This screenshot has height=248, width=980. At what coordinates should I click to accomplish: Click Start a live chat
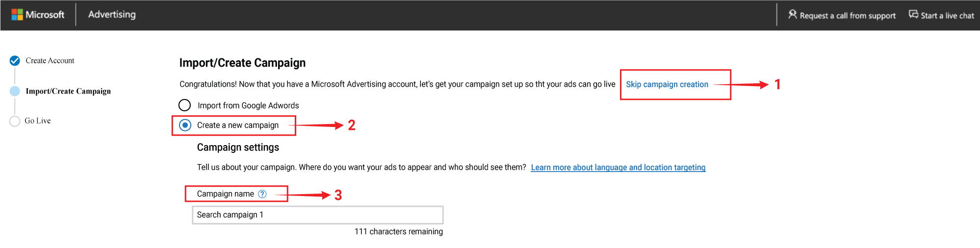click(x=947, y=16)
